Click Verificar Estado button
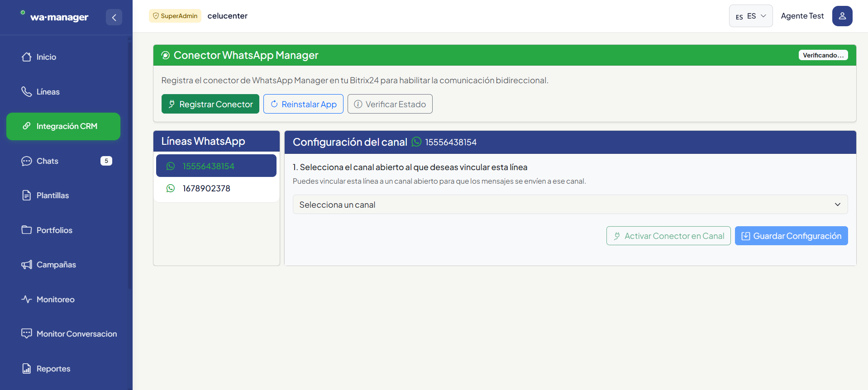 point(390,104)
